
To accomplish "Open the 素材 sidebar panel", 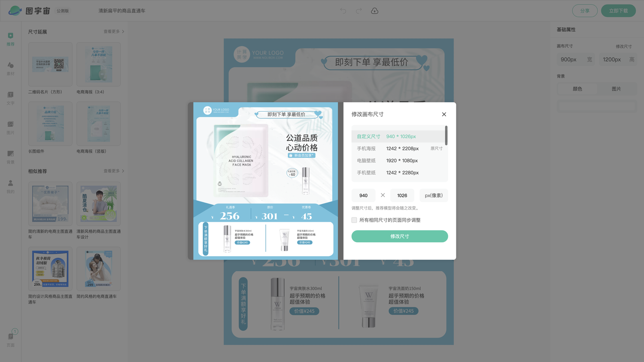I will click(x=11, y=68).
